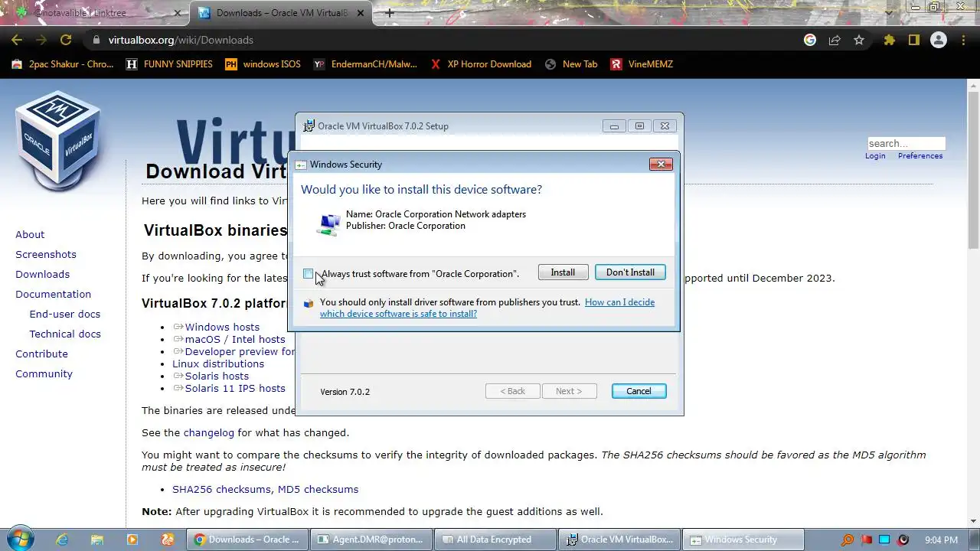This screenshot has height=551, width=980.
Task: Click the website search box
Action: (906, 143)
